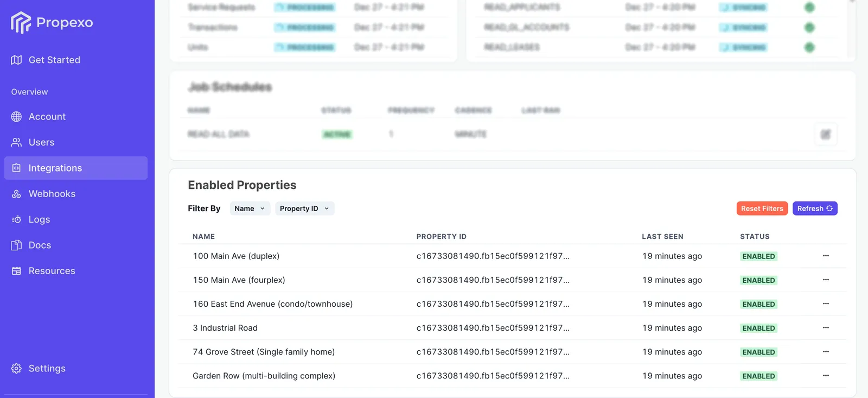868x398 pixels.
Task: Click property ID for 150 Main Ave (fourplex)
Action: pyautogui.click(x=493, y=280)
